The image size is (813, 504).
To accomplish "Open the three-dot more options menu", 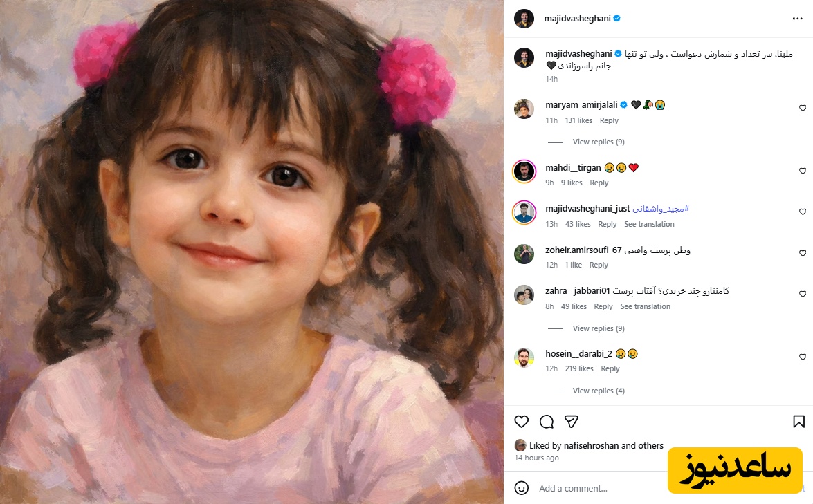I will point(798,19).
